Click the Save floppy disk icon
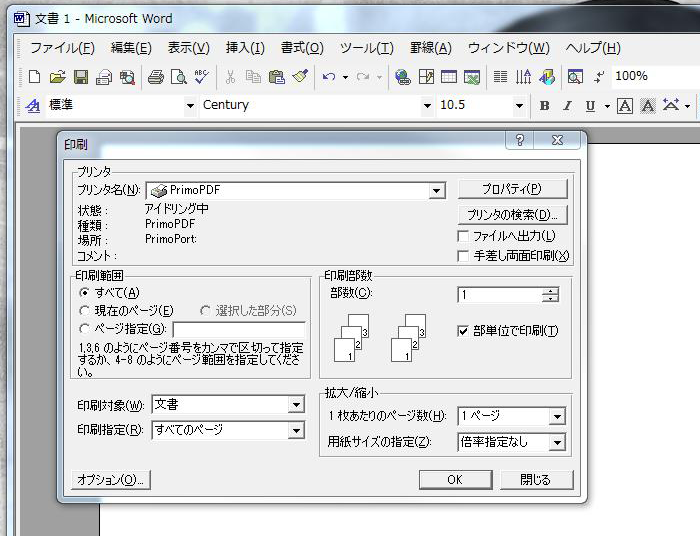The height and width of the screenshot is (536, 700). pyautogui.click(x=81, y=77)
